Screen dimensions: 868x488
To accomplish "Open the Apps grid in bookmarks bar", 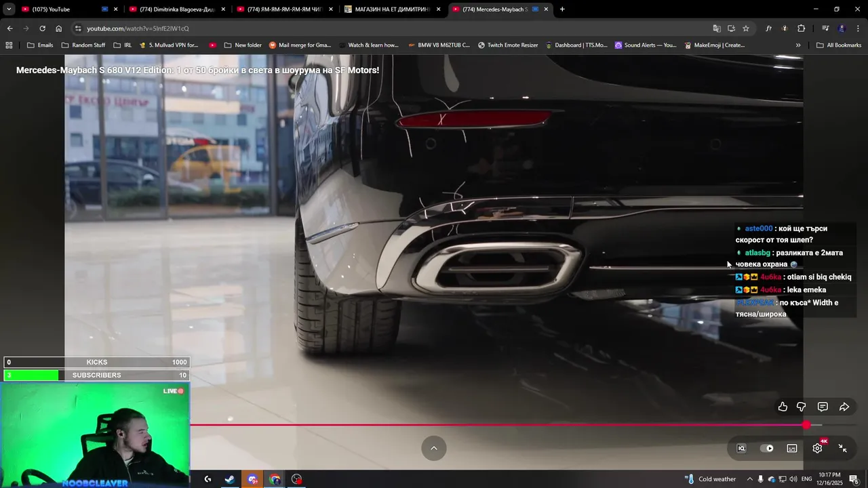I will coord(9,45).
